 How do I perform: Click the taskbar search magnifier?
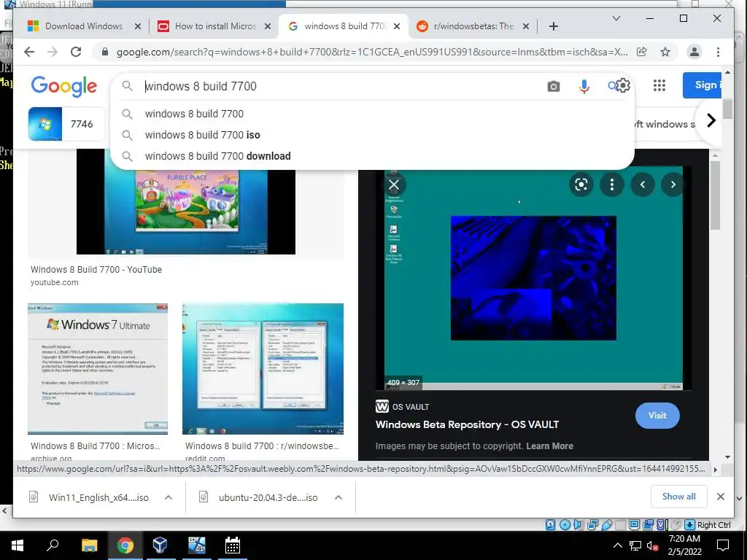click(x=53, y=545)
